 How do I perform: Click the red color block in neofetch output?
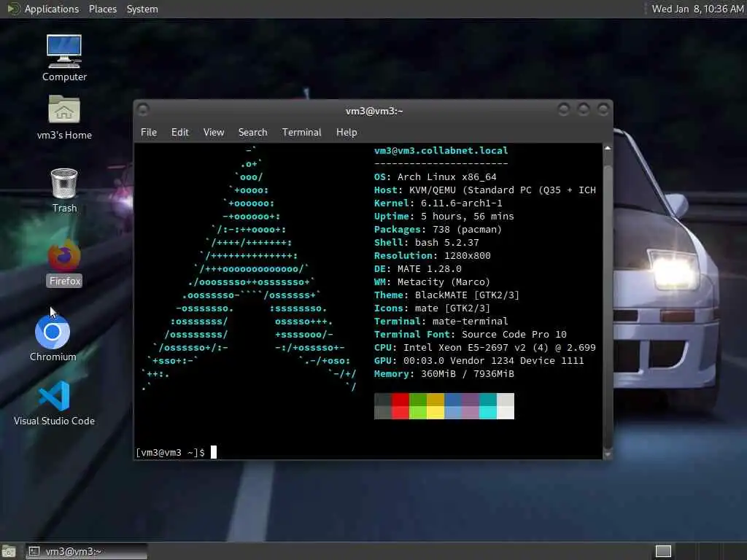point(400,406)
